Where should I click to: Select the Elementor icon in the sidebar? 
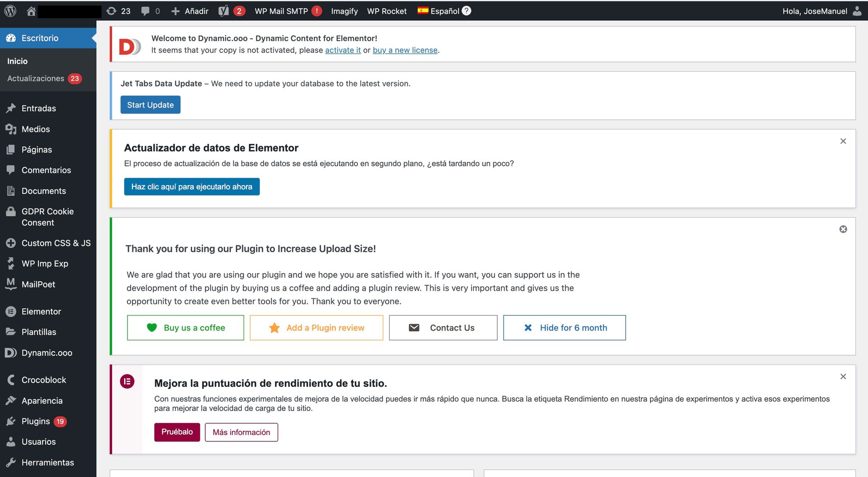click(x=11, y=311)
